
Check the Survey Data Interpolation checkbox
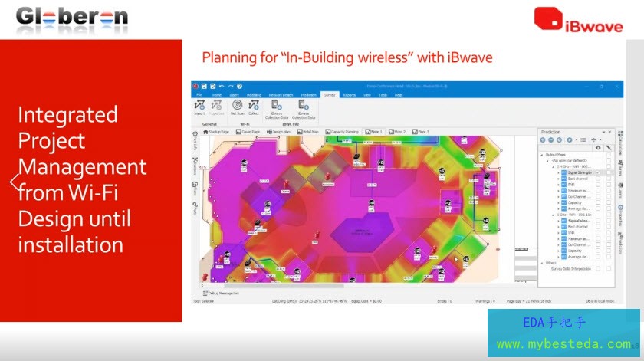(598, 268)
